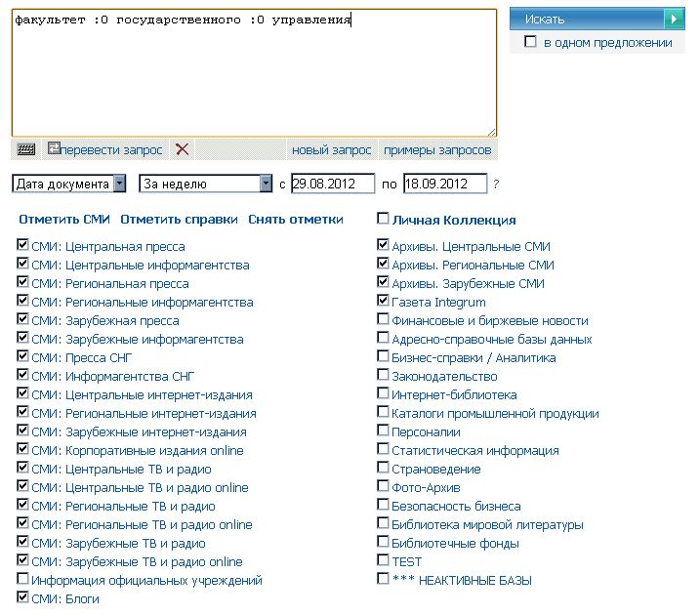Image resolution: width=700 pixels, height=616 pixels.
Task: Check Статистическая информация
Action: click(383, 449)
